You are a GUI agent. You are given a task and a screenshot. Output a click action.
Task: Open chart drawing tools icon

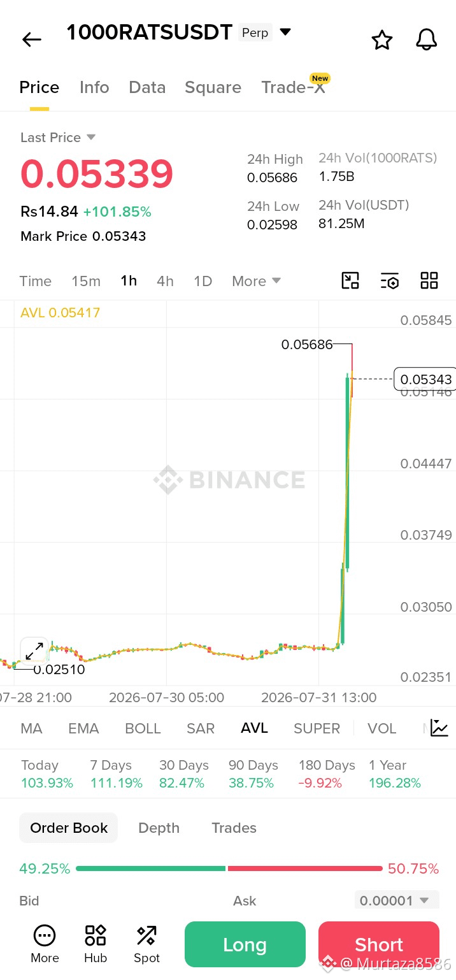click(x=350, y=280)
